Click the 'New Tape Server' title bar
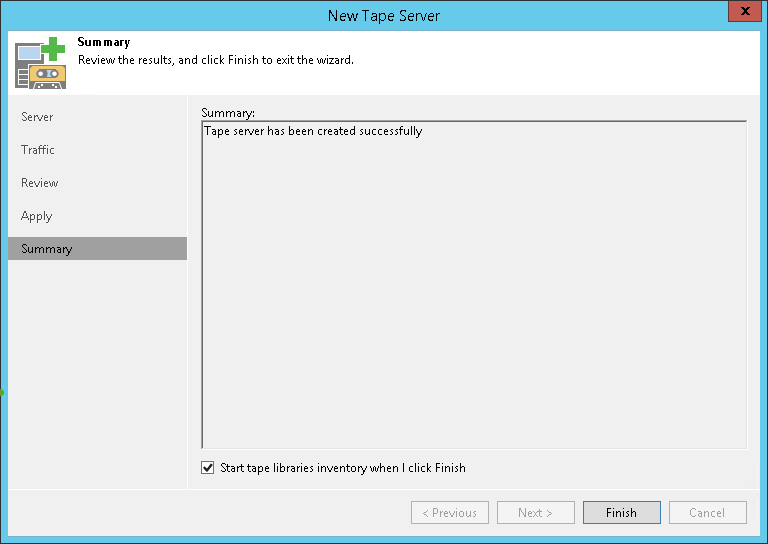768x544 pixels. (x=383, y=15)
